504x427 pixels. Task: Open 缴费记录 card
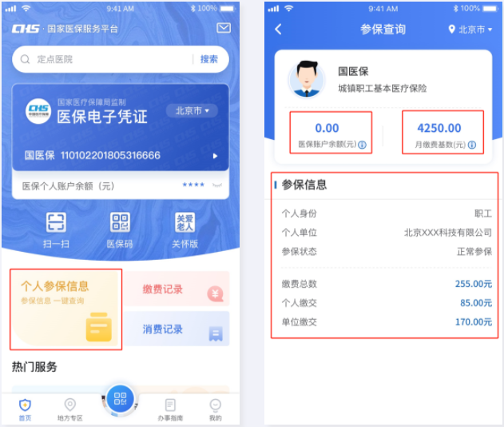177,289
